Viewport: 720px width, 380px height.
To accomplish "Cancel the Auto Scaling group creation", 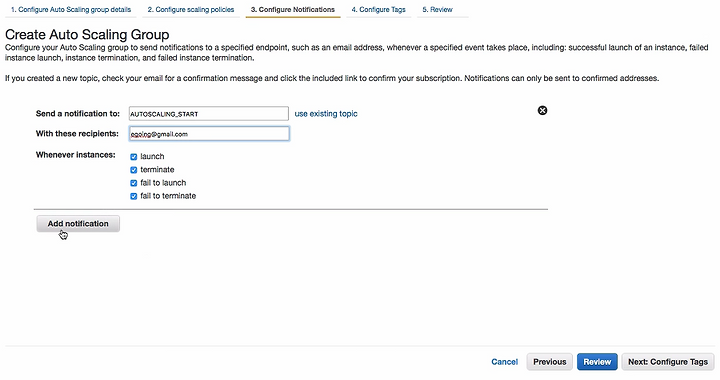I will click(x=505, y=362).
